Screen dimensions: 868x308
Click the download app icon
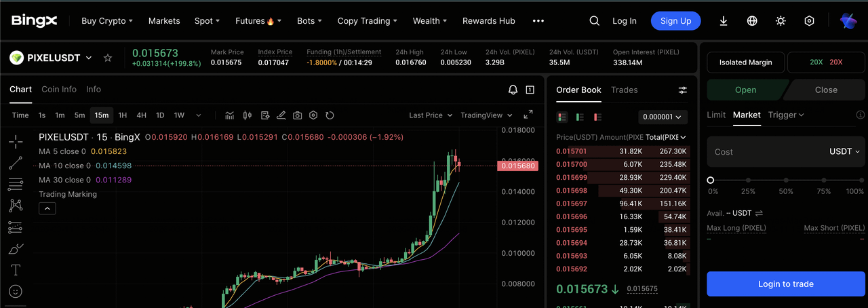(x=724, y=21)
